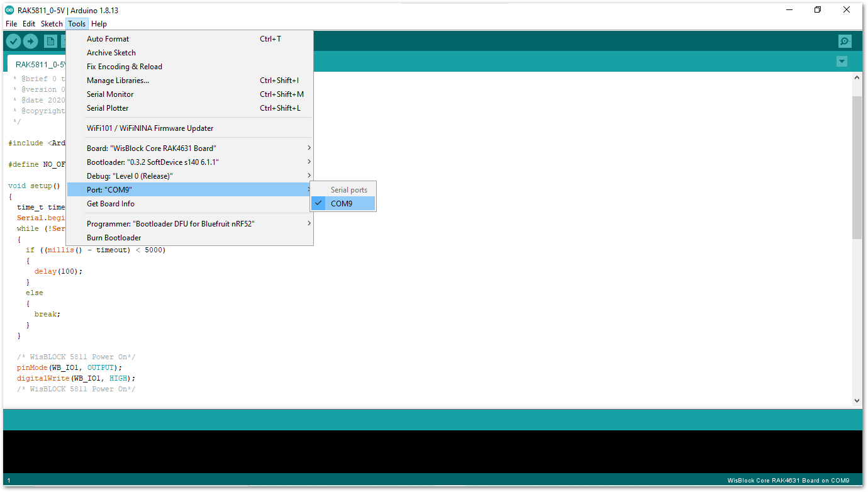Launch Serial Plotter
The width and height of the screenshot is (868, 492).
(189, 108)
